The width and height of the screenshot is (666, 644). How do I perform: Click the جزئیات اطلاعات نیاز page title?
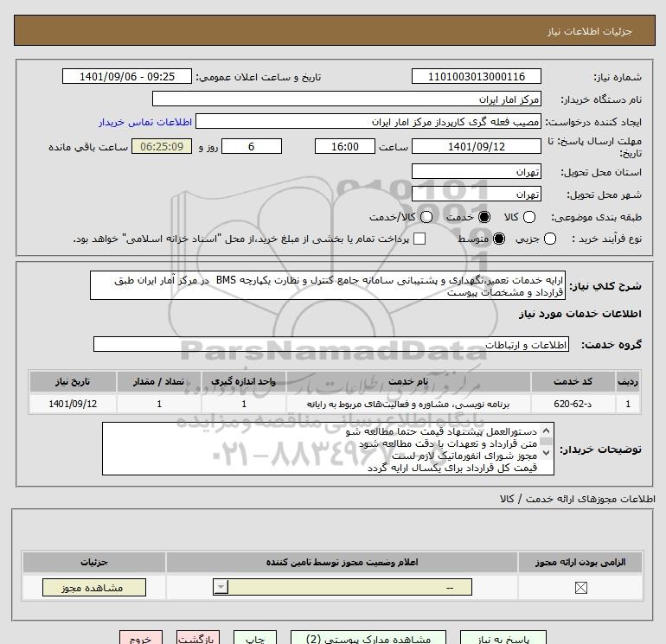coord(589,31)
